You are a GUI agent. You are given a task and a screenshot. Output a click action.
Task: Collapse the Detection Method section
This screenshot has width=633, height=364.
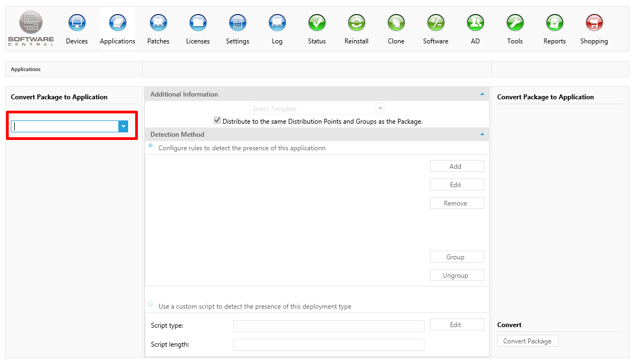click(482, 134)
